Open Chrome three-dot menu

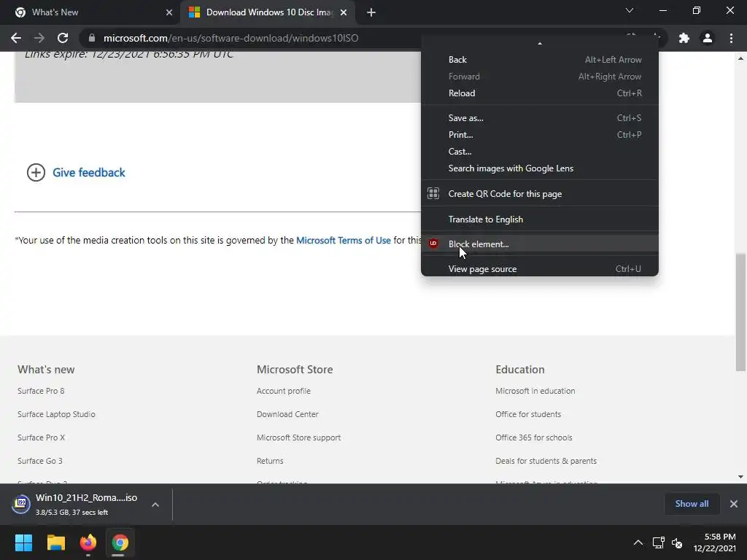pyautogui.click(x=731, y=38)
